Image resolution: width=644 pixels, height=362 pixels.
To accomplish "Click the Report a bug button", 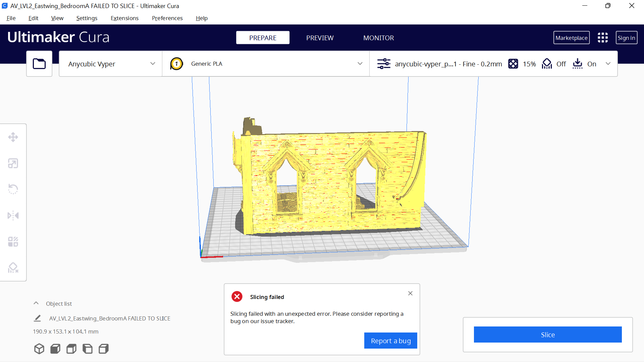I will 390,341.
